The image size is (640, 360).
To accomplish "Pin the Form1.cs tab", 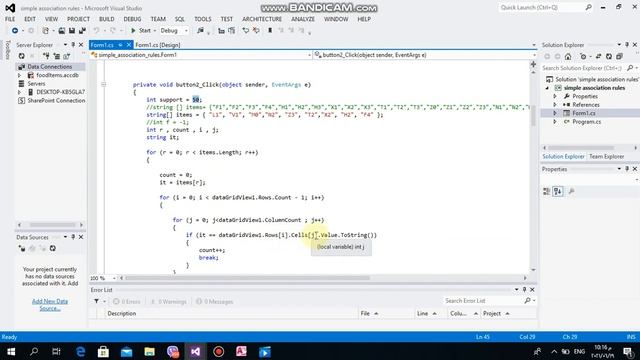I will click(x=120, y=45).
